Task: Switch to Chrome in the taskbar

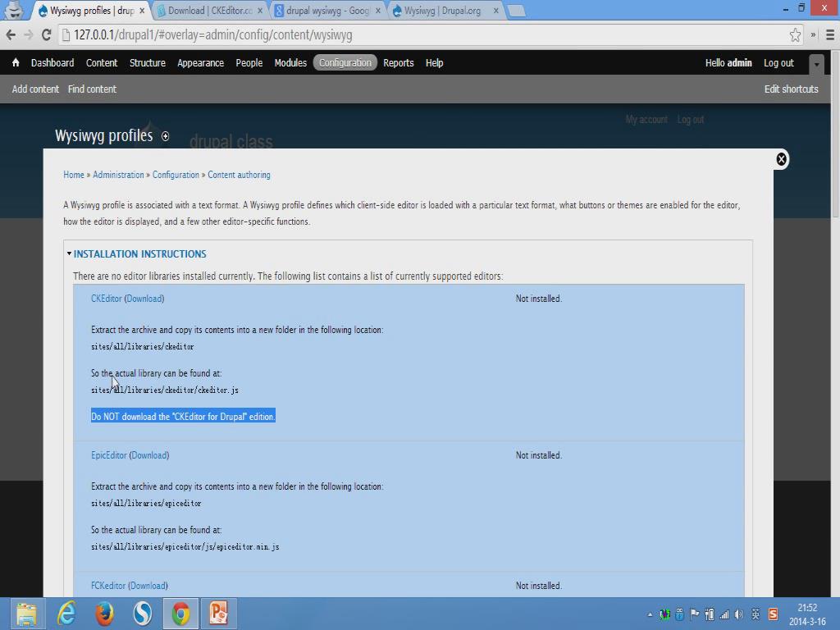Action: (180, 614)
